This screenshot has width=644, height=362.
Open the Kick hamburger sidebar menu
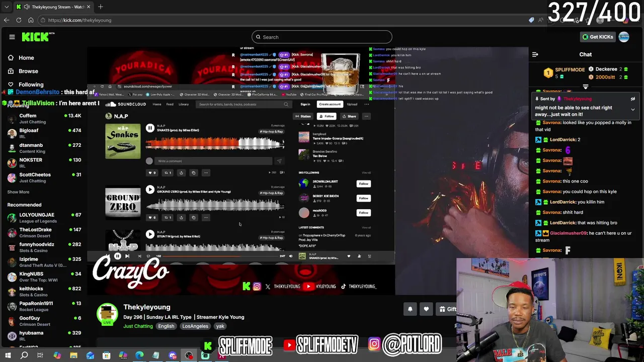click(12, 37)
